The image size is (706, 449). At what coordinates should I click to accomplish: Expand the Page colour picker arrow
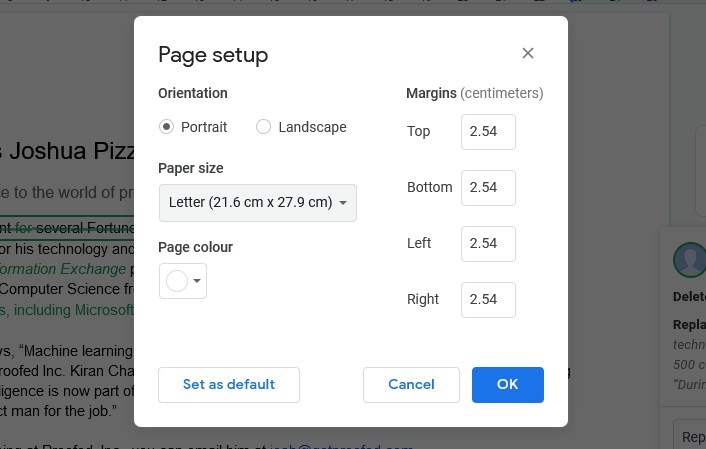(x=198, y=282)
